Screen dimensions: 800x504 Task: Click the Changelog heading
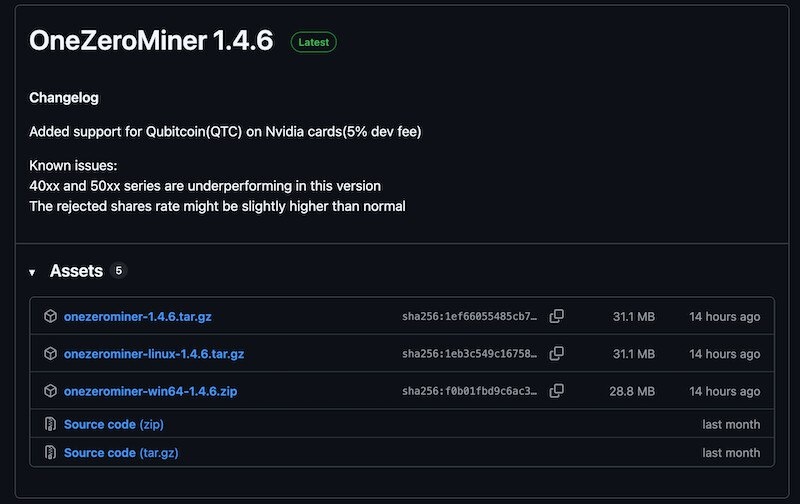click(x=64, y=97)
